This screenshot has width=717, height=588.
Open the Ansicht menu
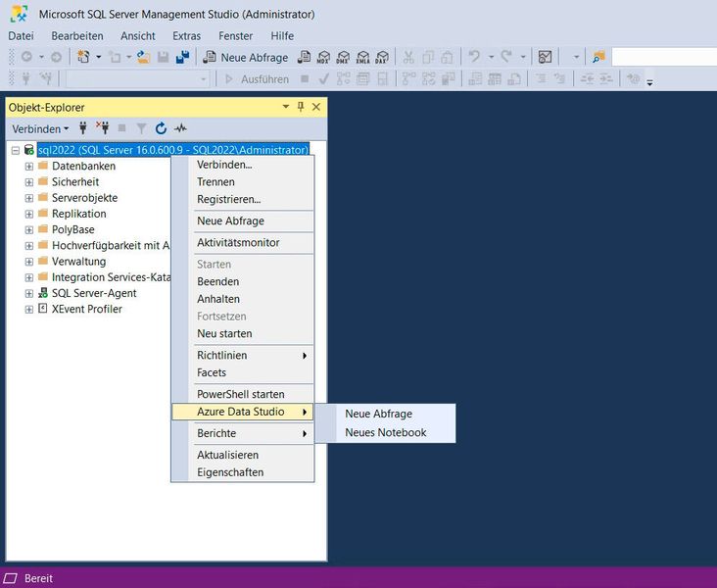[x=138, y=35]
